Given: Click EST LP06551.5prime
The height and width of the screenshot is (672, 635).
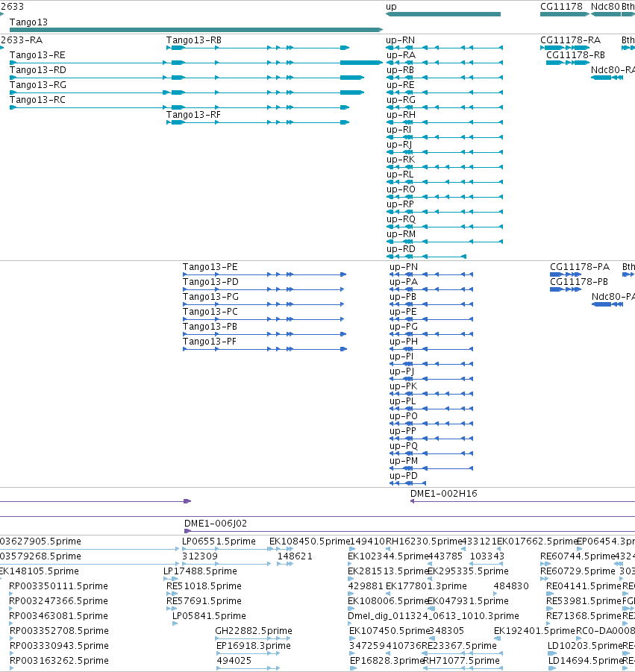Looking at the screenshot, I should 219,541.
